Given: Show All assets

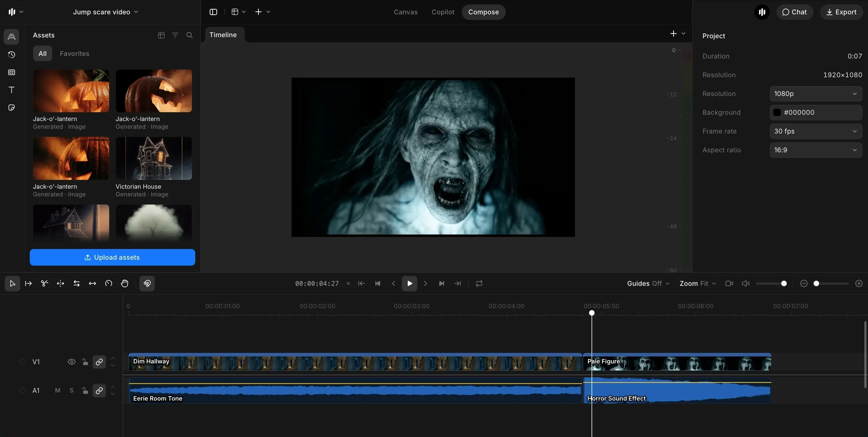Looking at the screenshot, I should click(43, 53).
